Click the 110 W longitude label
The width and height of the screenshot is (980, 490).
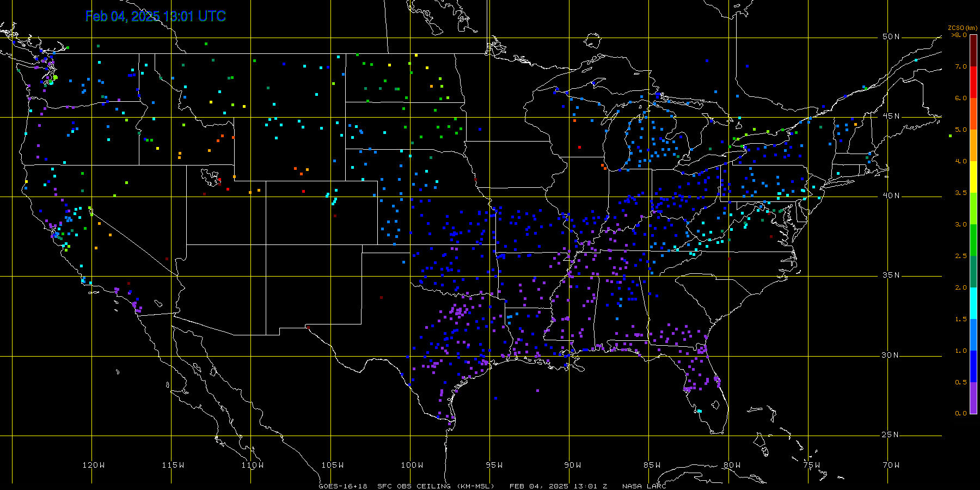pyautogui.click(x=253, y=465)
